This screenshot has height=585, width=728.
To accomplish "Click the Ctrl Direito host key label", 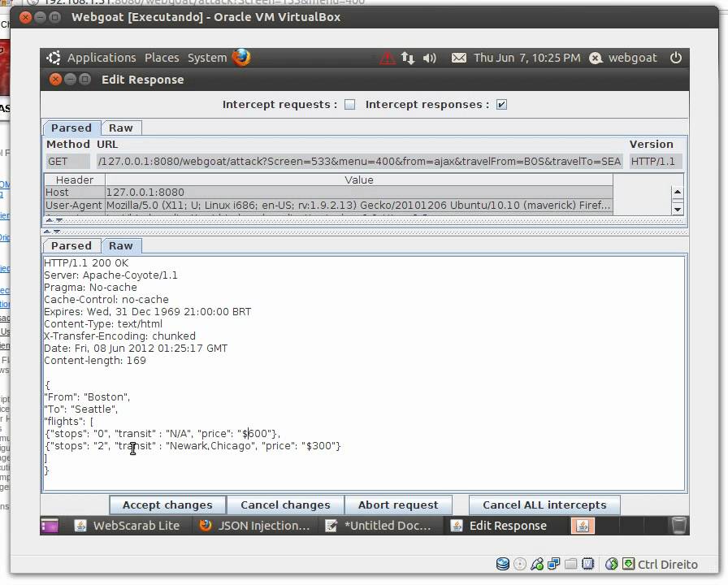I will coord(668,565).
